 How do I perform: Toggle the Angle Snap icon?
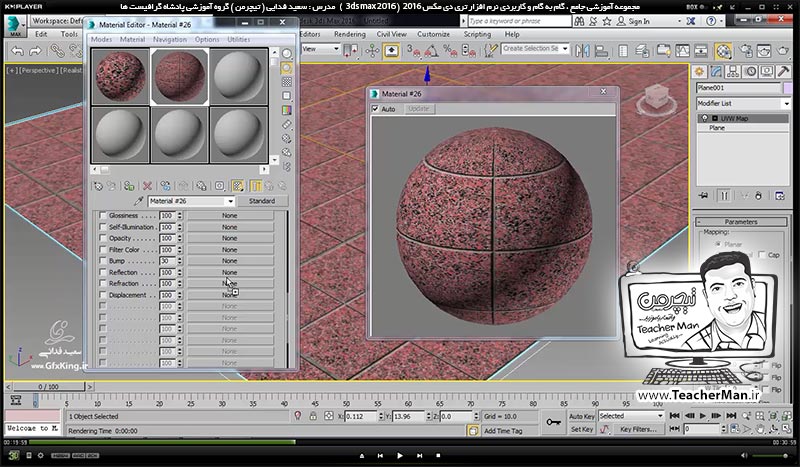(x=432, y=51)
